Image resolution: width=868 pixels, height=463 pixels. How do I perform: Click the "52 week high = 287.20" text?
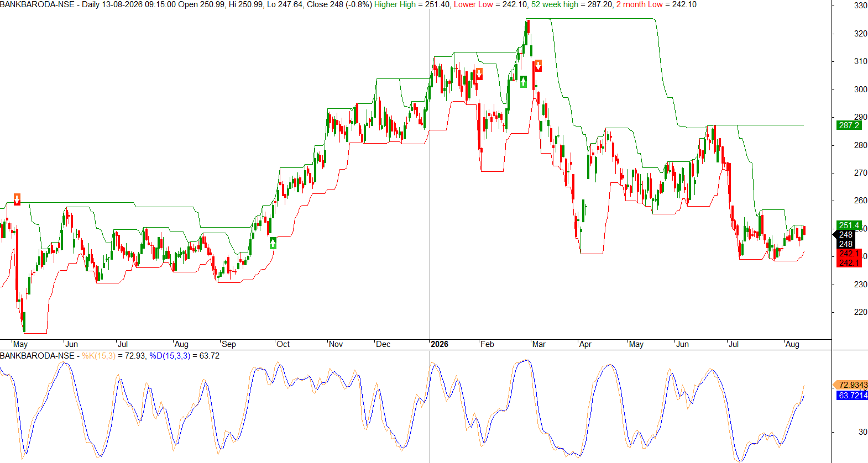pyautogui.click(x=572, y=4)
